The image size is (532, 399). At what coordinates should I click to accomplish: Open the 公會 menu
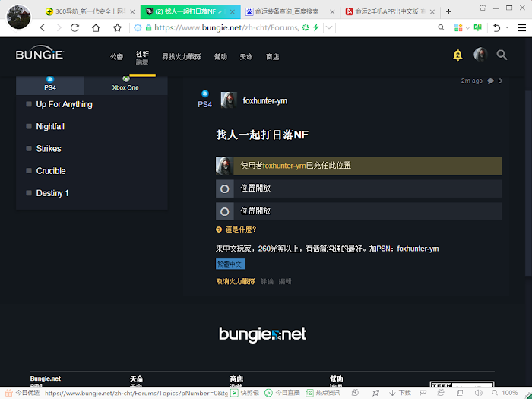[116, 57]
